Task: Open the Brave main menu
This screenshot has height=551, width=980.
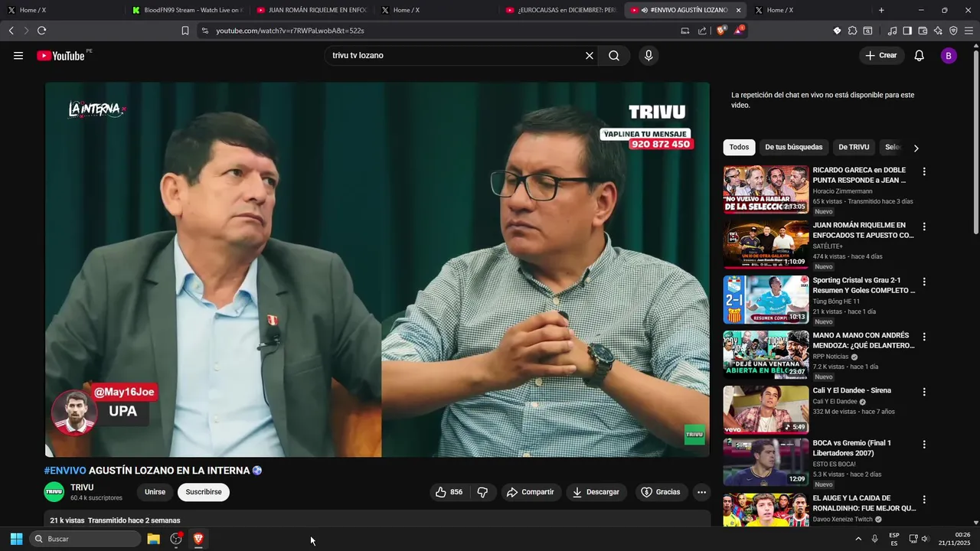Action: coord(969,31)
